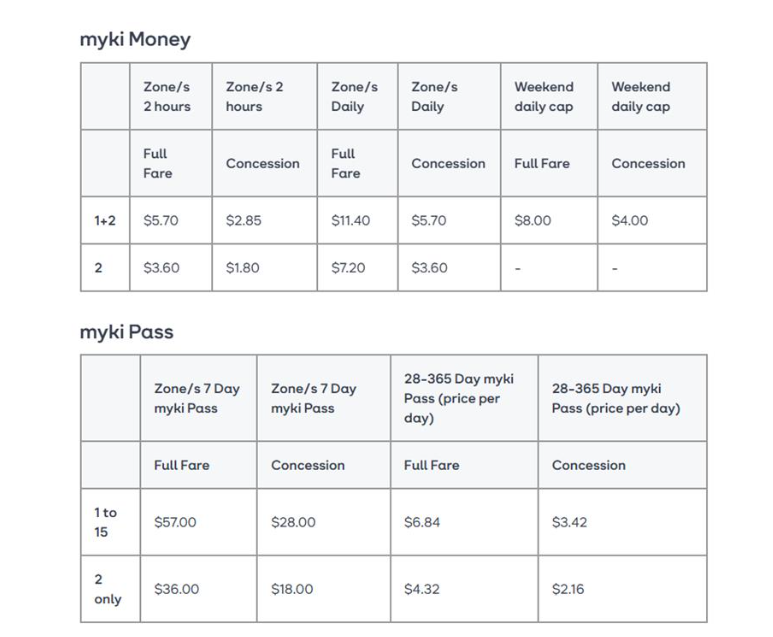The image size is (773, 637).
Task: Click the "myki Pass" heading
Action: click(x=126, y=331)
